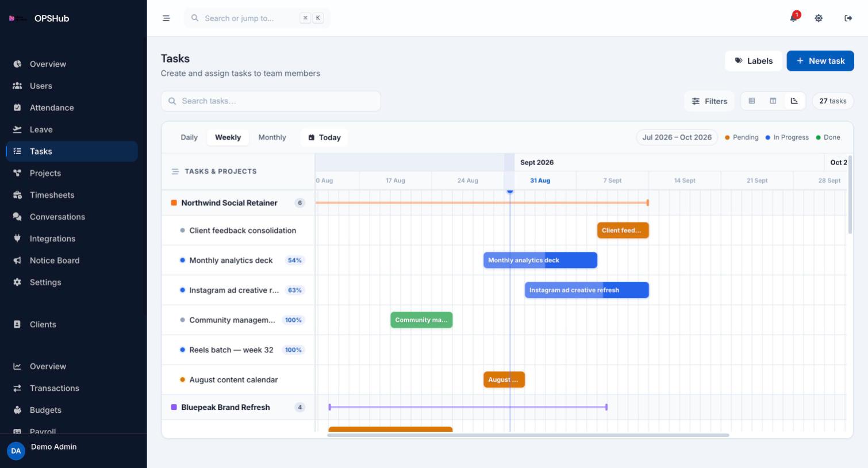868x468 pixels.
Task: Open Budgets in the sidebar
Action: (x=72, y=410)
